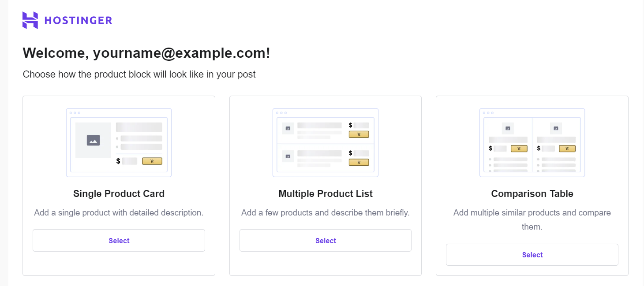This screenshot has width=644, height=286.
Task: Click the Comparison Table card title
Action: tap(532, 193)
